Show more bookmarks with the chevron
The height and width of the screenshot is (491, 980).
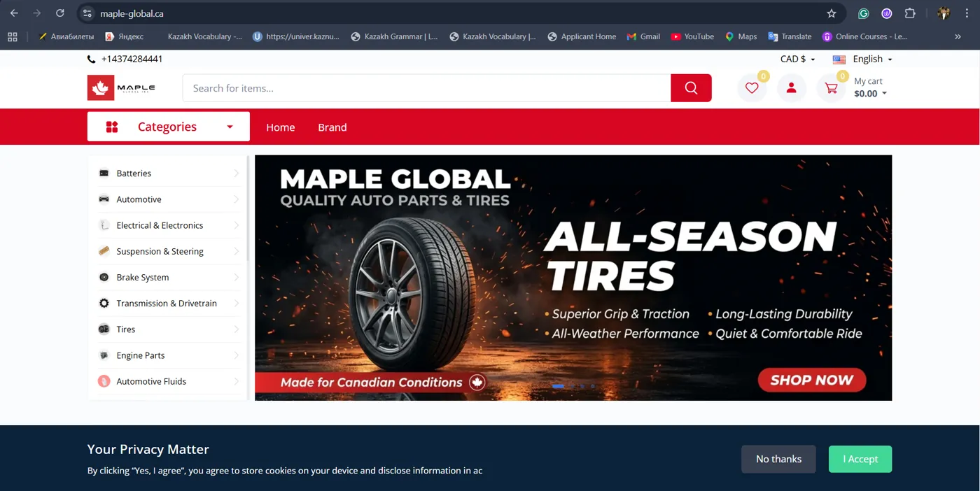pyautogui.click(x=958, y=36)
